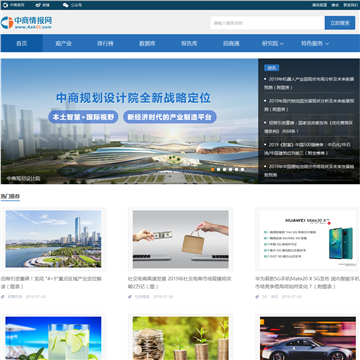Open the 2019 modern logistics park news headline
Screen dimensions: 360x360
tap(309, 105)
